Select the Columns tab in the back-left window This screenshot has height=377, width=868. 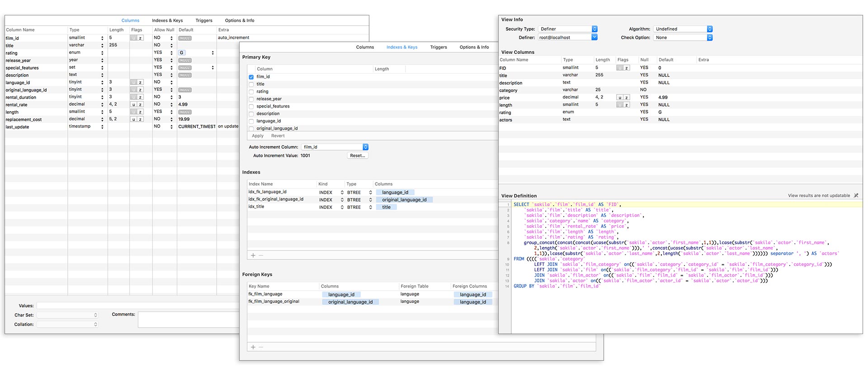point(130,20)
